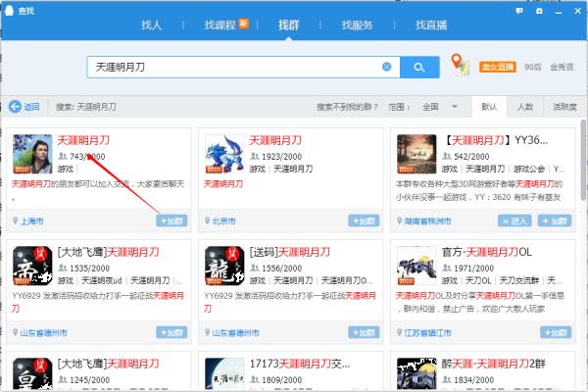Join the 官方-天涯明月刀OL group
The width and height of the screenshot is (588, 392).
[556, 333]
